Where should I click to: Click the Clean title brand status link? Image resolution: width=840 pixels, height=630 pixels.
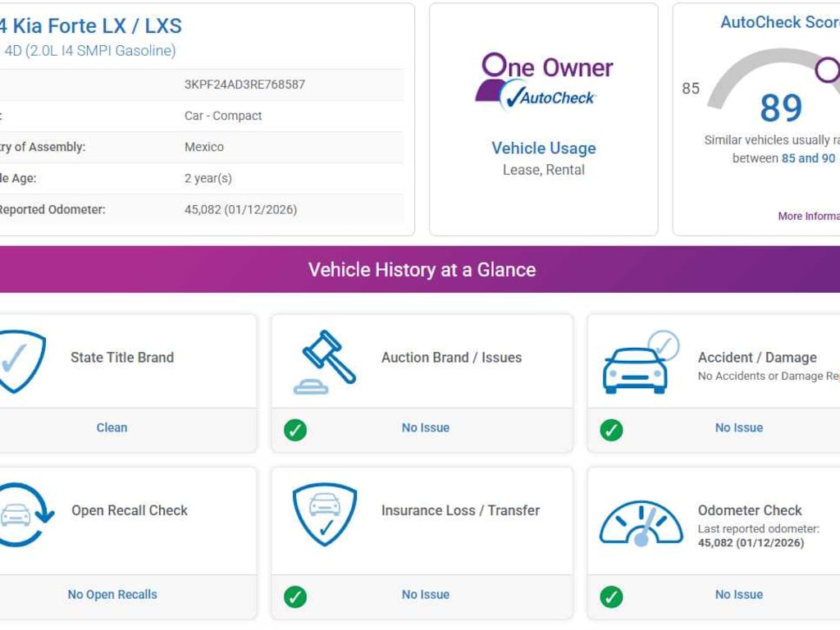tap(112, 427)
